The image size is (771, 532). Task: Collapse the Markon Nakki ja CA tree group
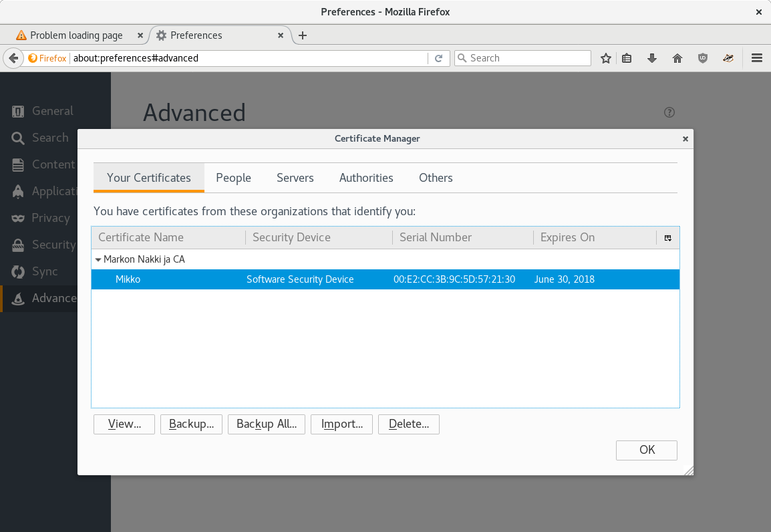click(98, 259)
